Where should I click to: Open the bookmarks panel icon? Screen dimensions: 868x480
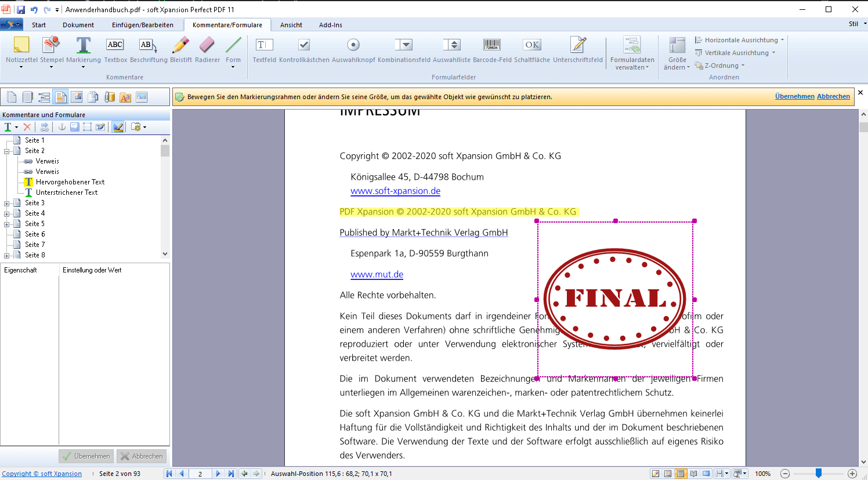28,97
